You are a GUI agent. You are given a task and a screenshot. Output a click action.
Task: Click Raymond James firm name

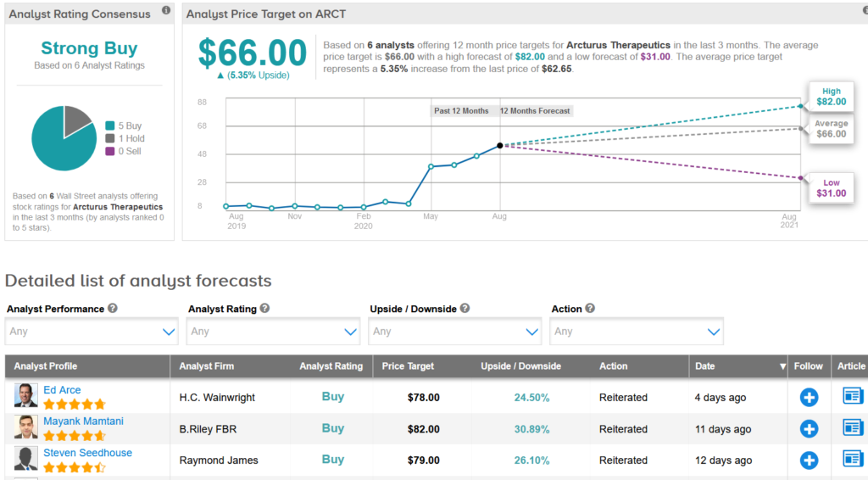pos(219,460)
